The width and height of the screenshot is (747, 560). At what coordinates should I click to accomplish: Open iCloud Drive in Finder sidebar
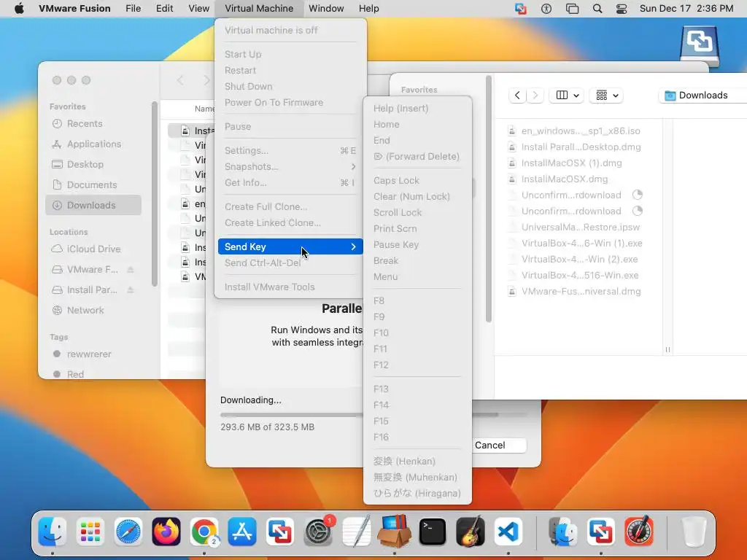pyautogui.click(x=93, y=249)
